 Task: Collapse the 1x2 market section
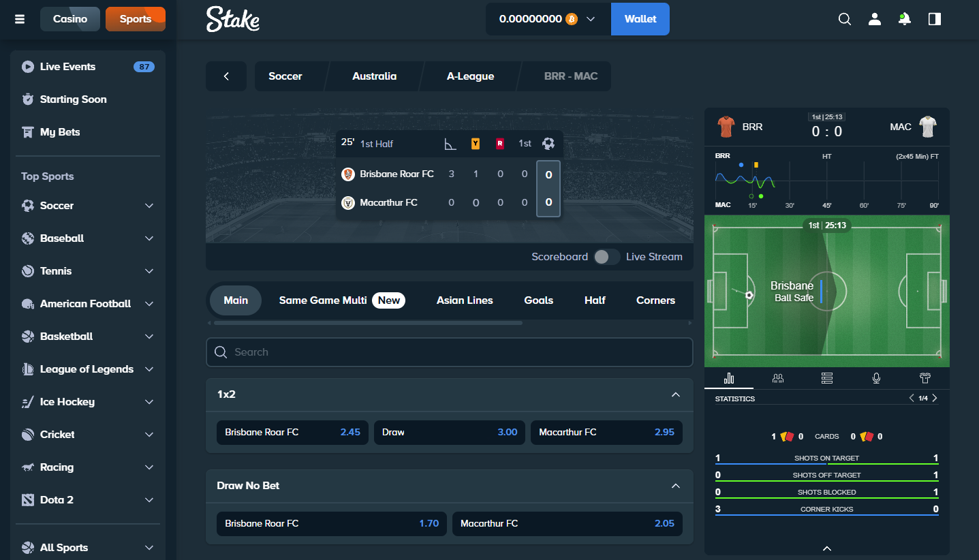coord(676,394)
